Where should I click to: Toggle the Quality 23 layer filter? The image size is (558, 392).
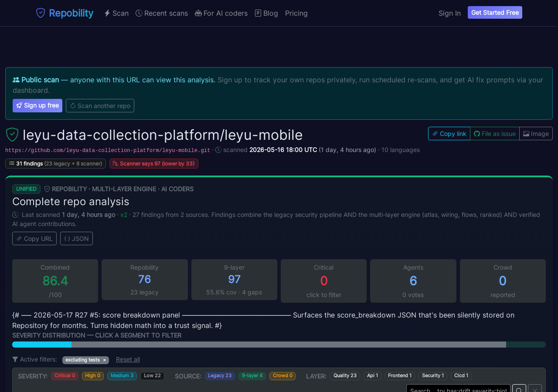coord(345,376)
